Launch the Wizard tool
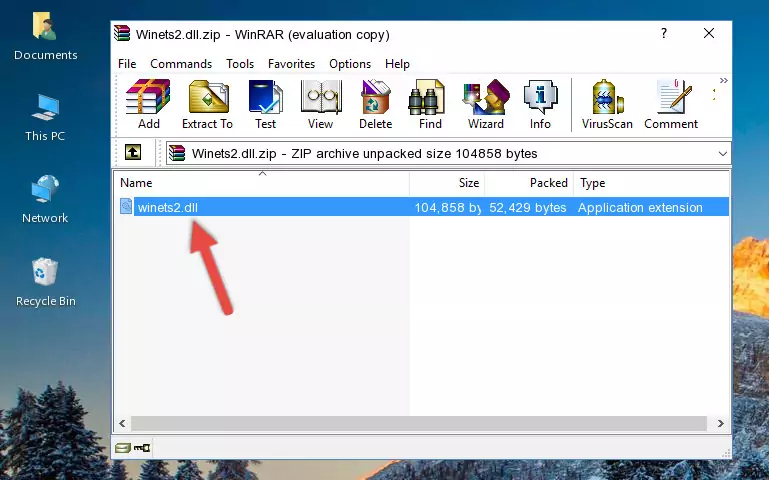The image size is (769, 480). [x=486, y=104]
